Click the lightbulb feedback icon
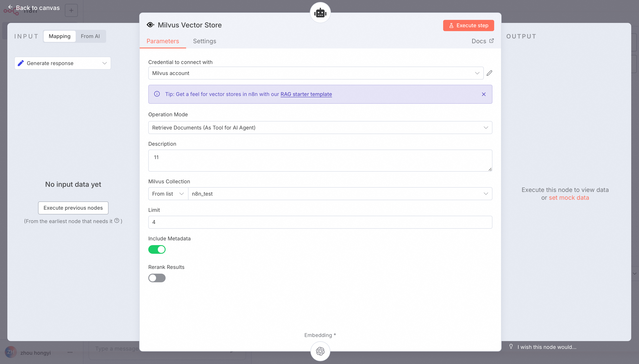The height and width of the screenshot is (364, 639). tap(511, 346)
